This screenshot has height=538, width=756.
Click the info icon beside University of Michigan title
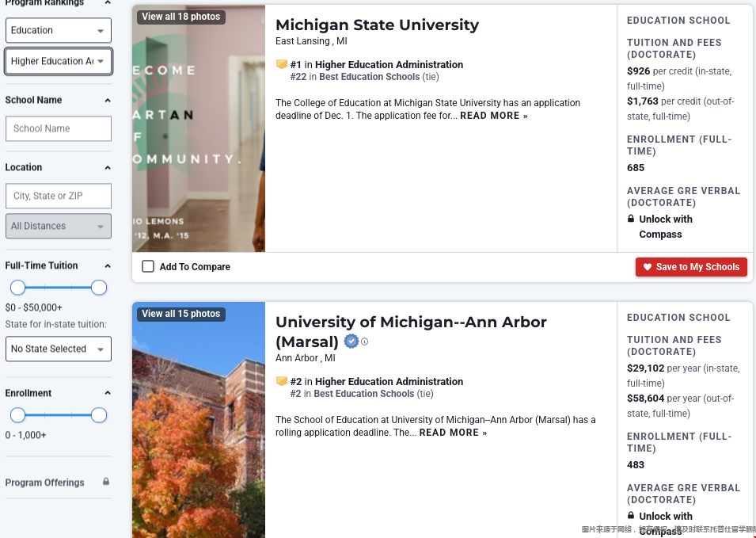coord(364,341)
